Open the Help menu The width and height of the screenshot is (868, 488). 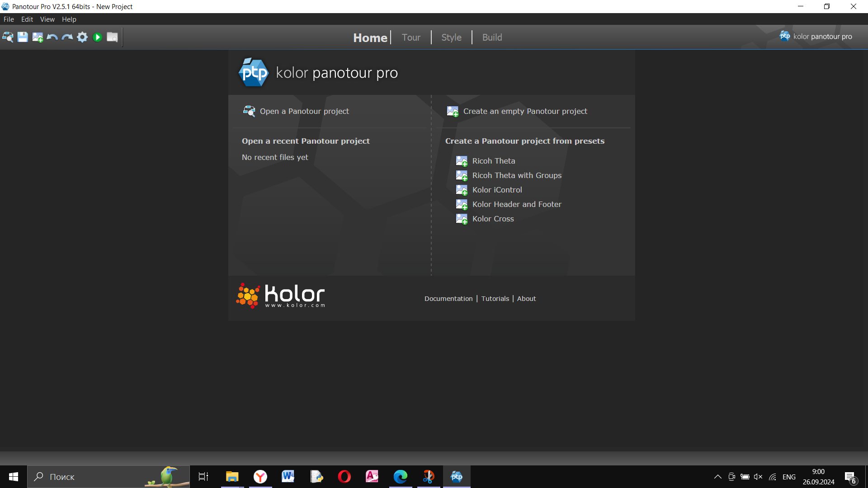pos(69,19)
